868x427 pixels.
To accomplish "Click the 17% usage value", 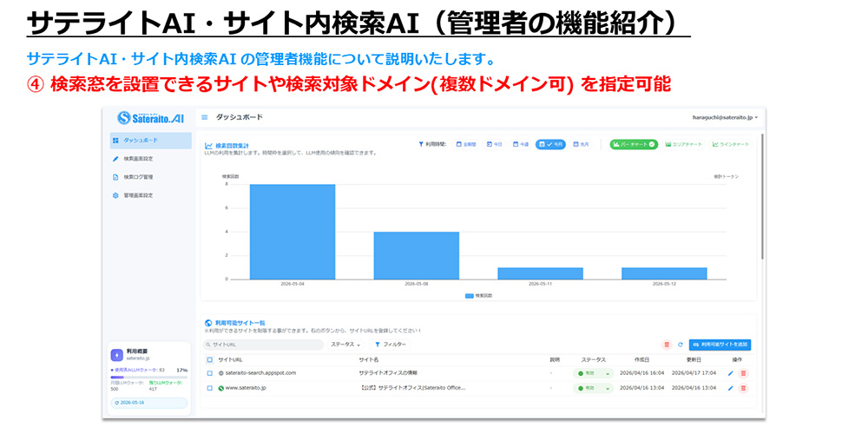I will click(182, 370).
